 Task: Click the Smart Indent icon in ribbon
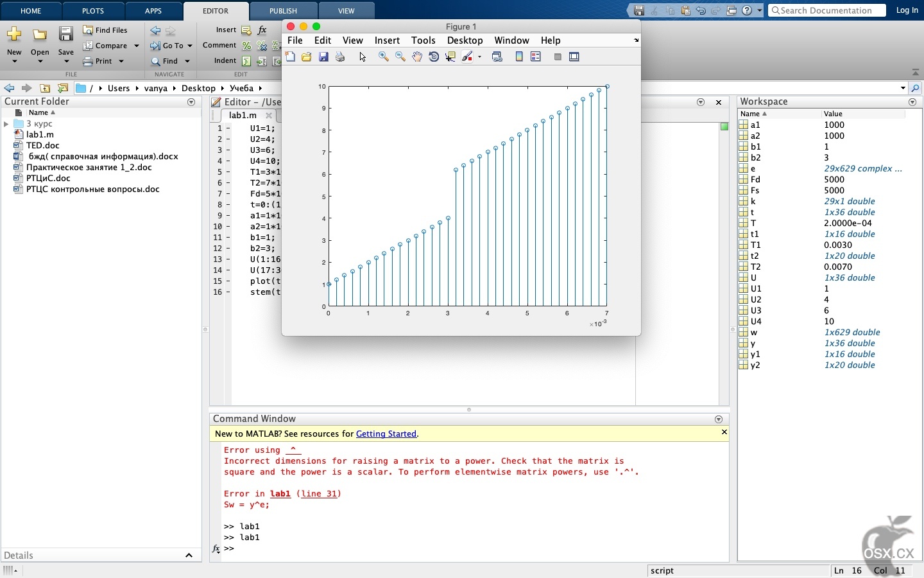(246, 61)
